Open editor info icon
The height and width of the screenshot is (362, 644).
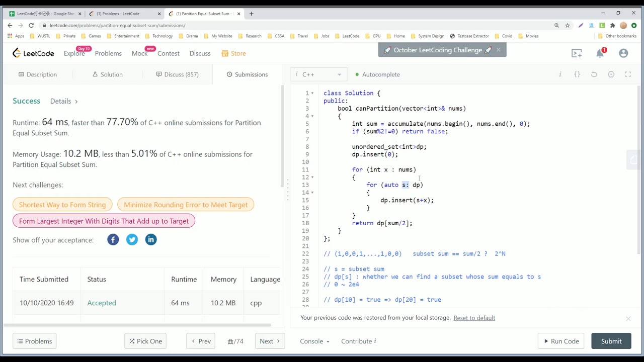coord(560,74)
